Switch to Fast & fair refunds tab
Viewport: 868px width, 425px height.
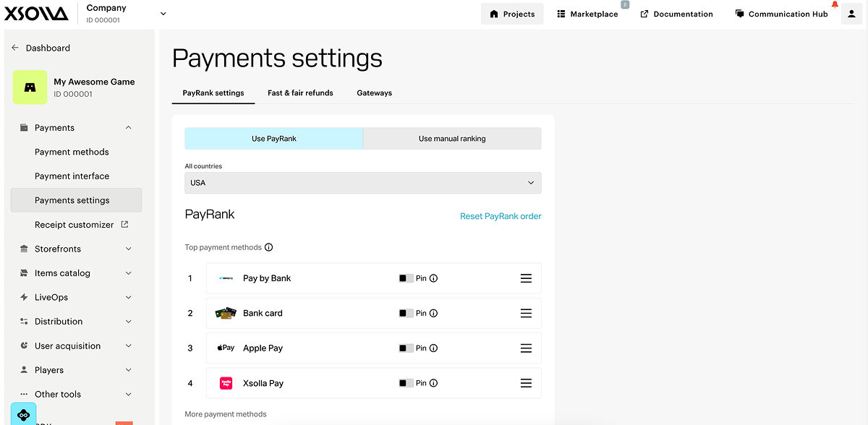pyautogui.click(x=300, y=93)
